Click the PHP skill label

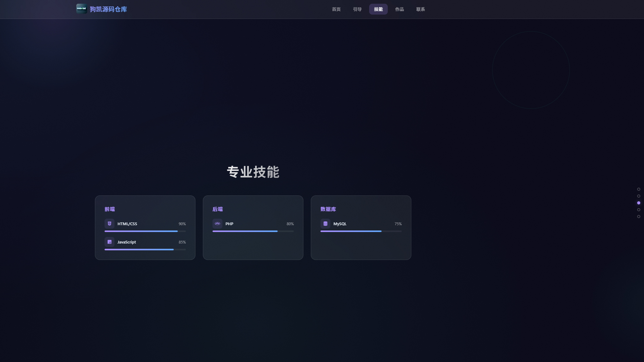tap(229, 224)
